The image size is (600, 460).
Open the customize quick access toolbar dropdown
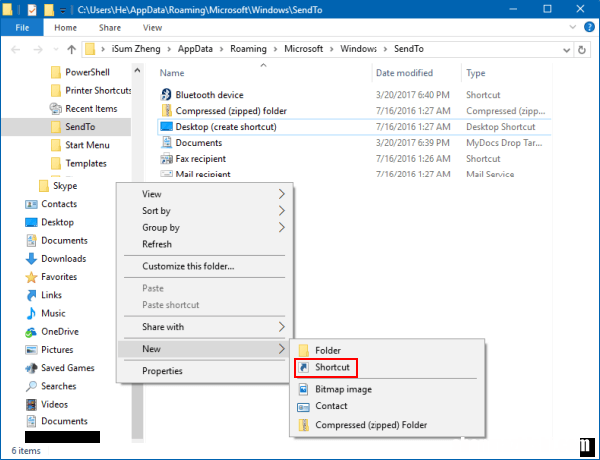click(x=62, y=11)
